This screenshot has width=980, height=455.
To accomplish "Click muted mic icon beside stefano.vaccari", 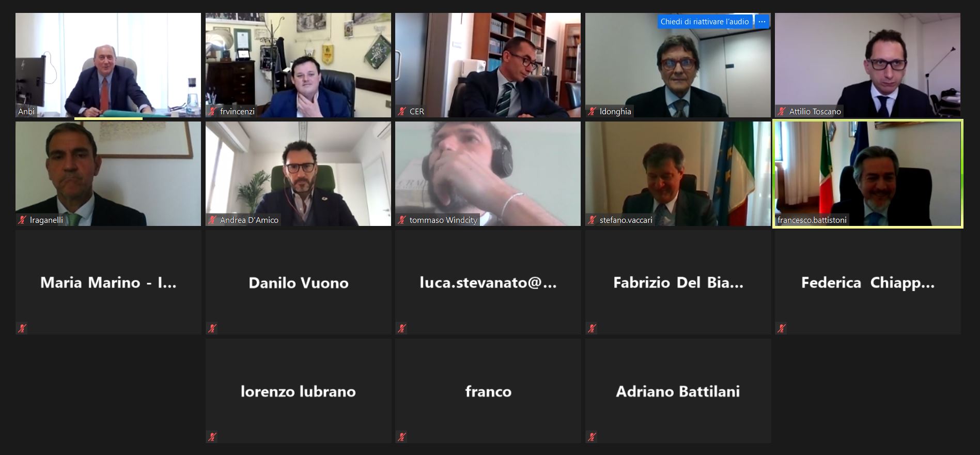I will click(x=592, y=220).
